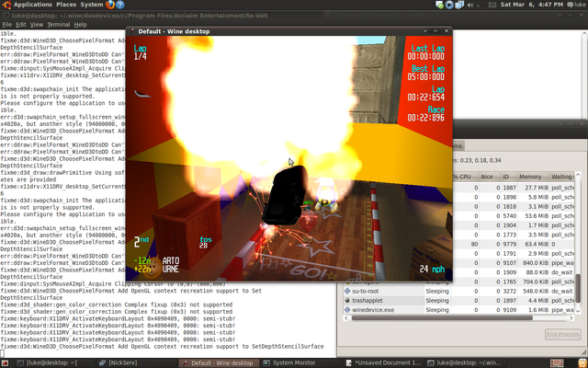Click the 840.0 KiB memory cell
The width and height of the screenshot is (588, 368).
533,263
